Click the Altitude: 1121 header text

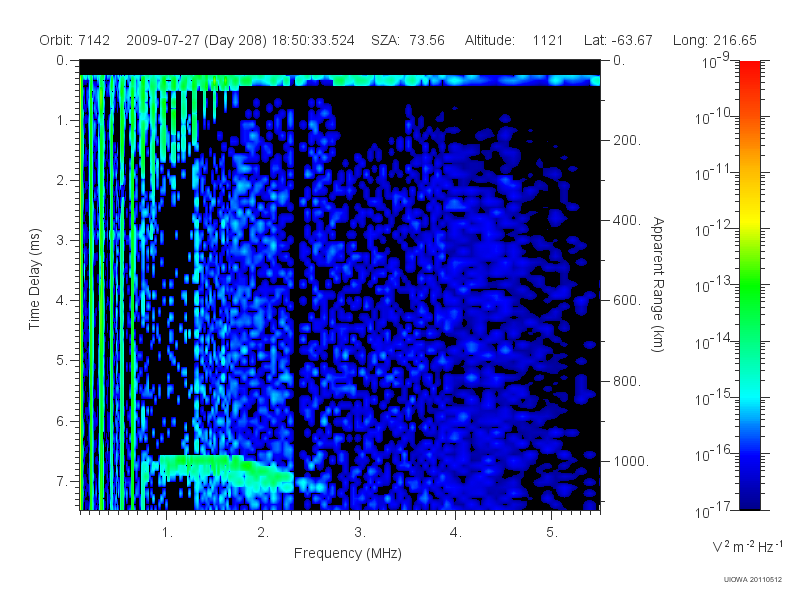coord(513,40)
